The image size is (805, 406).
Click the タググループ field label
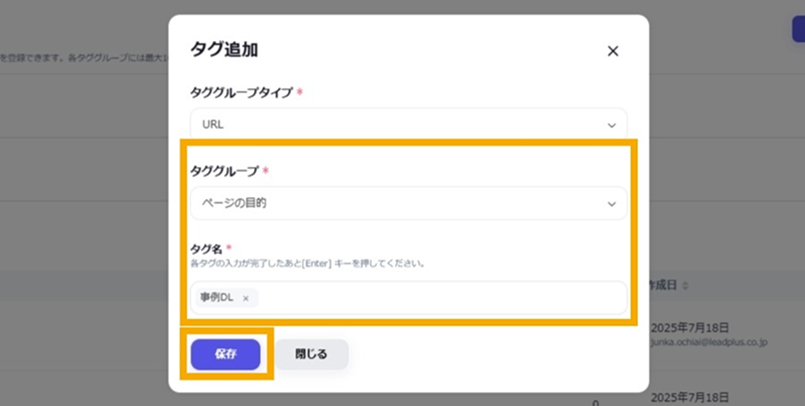pos(224,171)
